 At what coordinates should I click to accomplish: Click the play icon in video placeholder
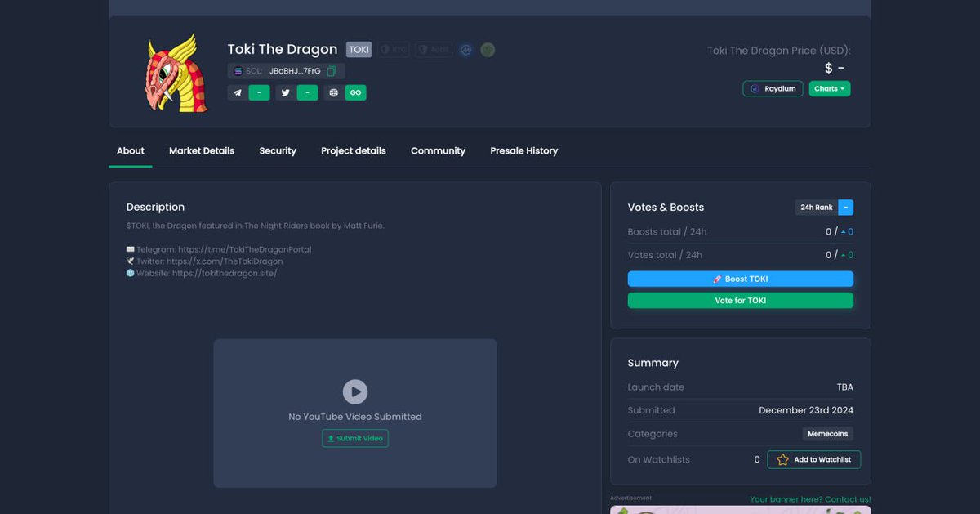pos(355,391)
